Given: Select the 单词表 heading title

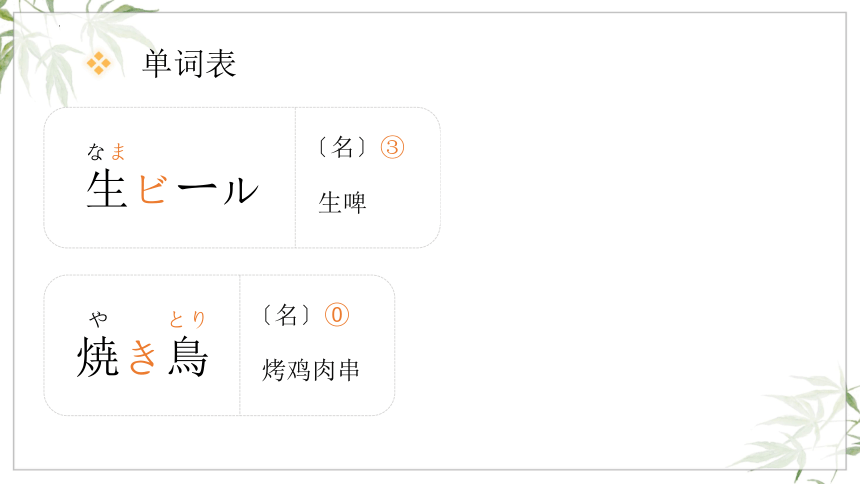Looking at the screenshot, I should pos(189,64).
